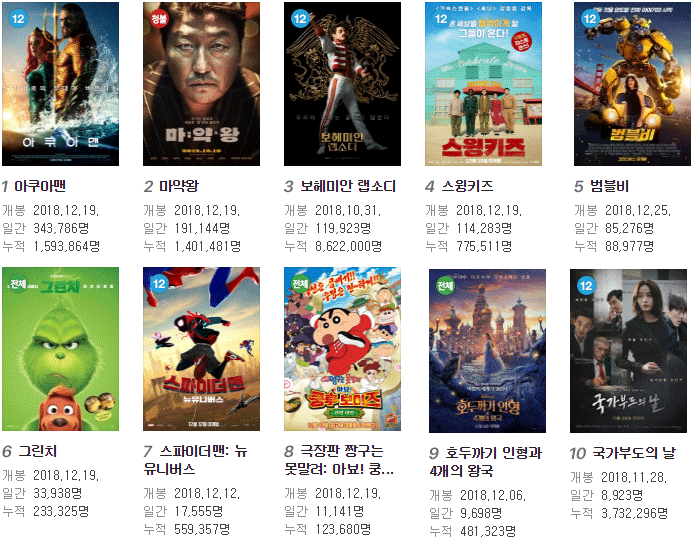
Task: Open the Spider-Man 뉴 유니버스 poster
Action: pyautogui.click(x=201, y=349)
